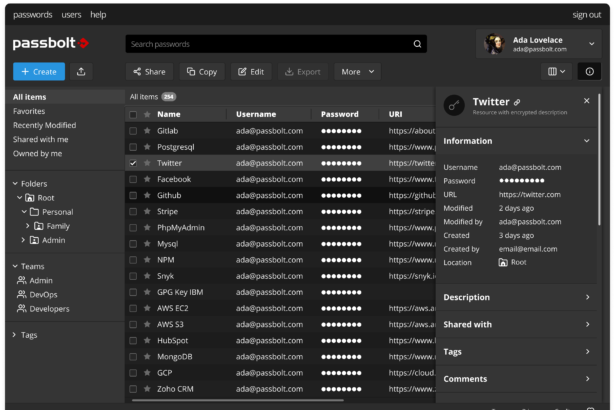Click the star in the Snyk row
Screen dimensions: 615x410
click(147, 276)
